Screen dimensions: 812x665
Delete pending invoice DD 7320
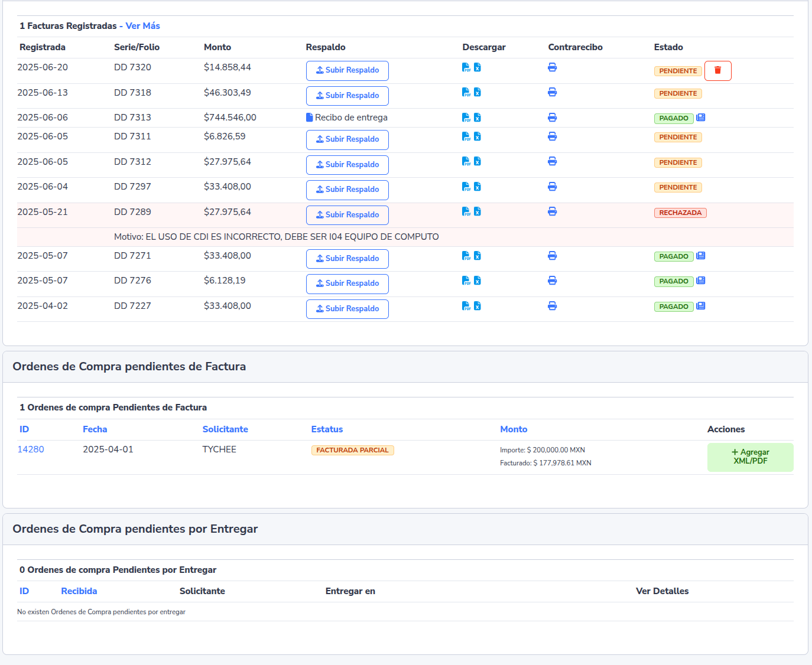click(x=717, y=70)
